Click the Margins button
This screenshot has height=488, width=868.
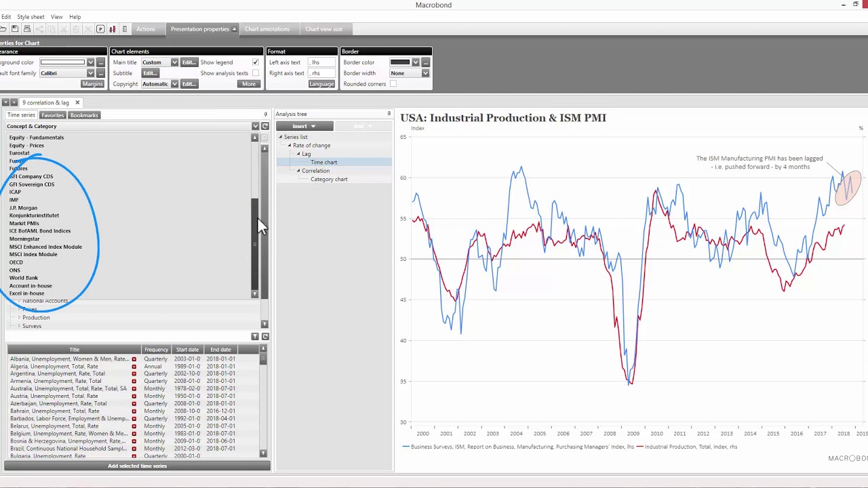92,84
